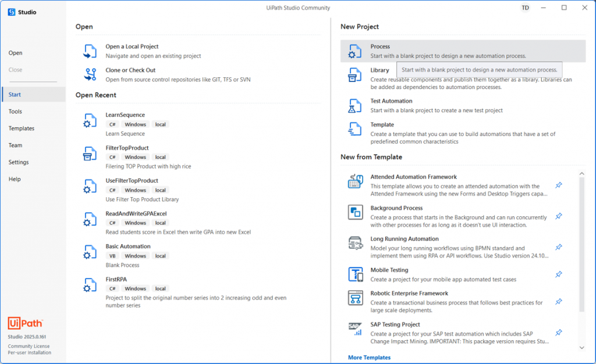Click the template list scroll-down arrow
This screenshot has width=596, height=364.
[x=581, y=347]
